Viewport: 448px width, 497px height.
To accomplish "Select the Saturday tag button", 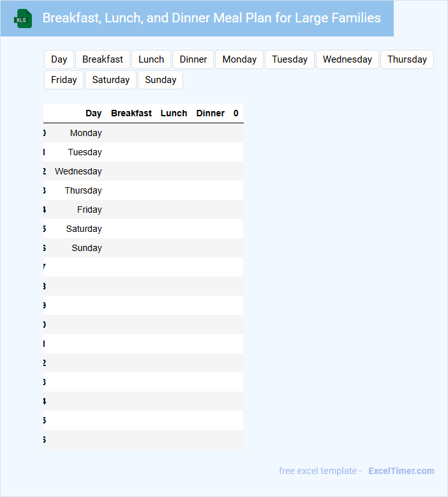I will tap(111, 80).
